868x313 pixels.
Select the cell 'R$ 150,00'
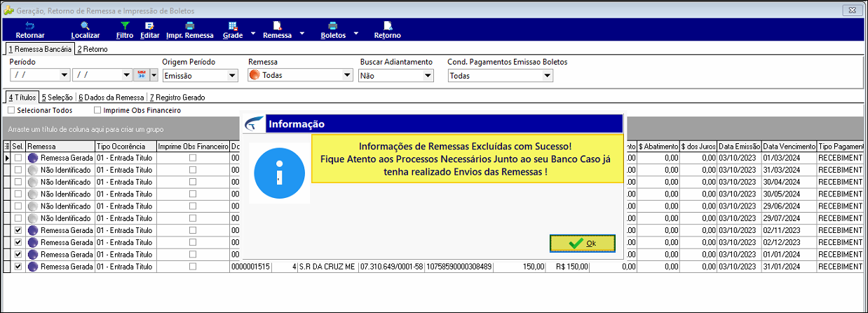569,267
